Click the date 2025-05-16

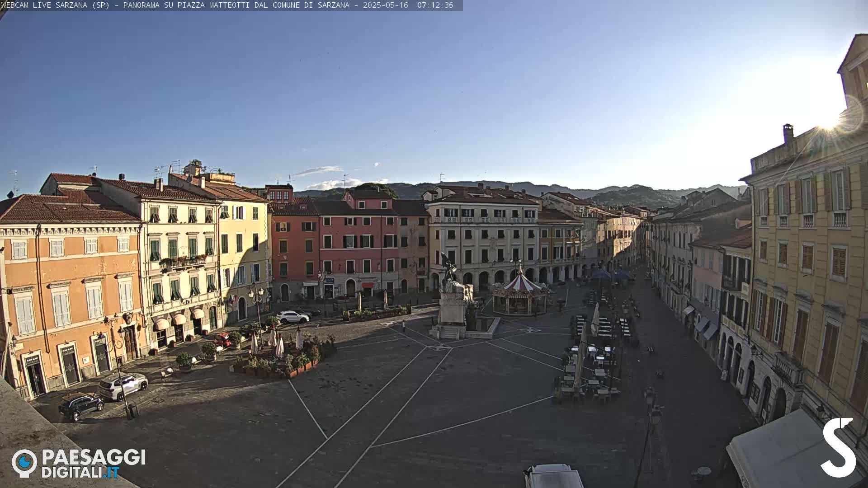pos(385,5)
